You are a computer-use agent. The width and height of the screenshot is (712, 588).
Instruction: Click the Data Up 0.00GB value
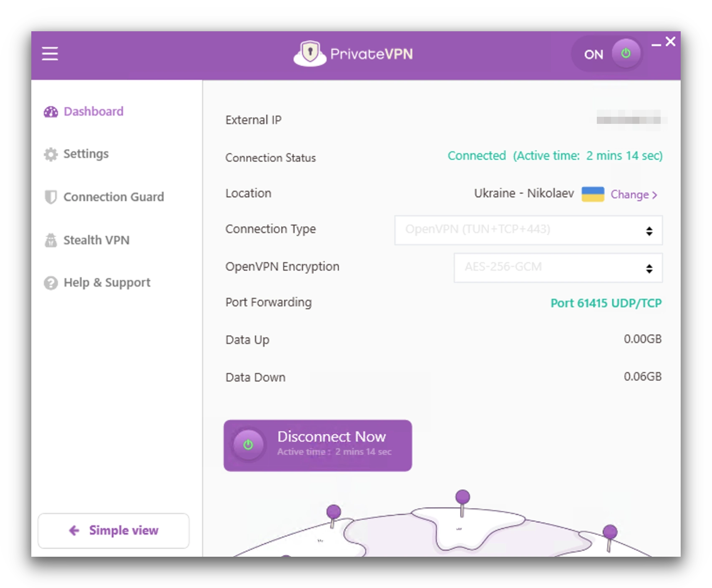[643, 339]
